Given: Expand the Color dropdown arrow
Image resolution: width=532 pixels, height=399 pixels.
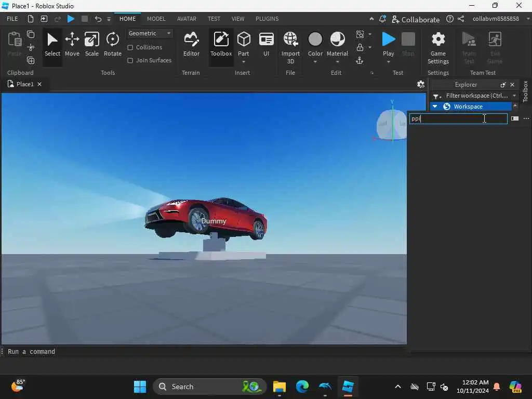Looking at the screenshot, I should point(315,62).
